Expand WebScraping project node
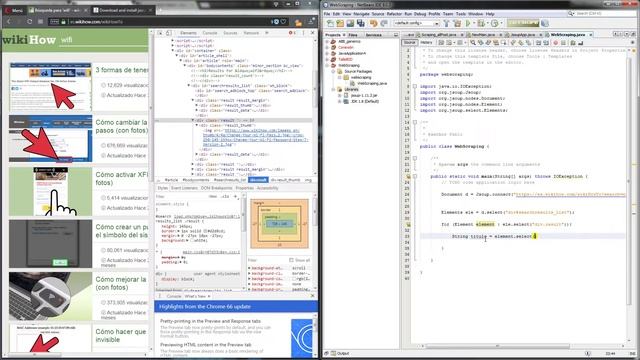This screenshot has width=640, height=360. point(327,65)
